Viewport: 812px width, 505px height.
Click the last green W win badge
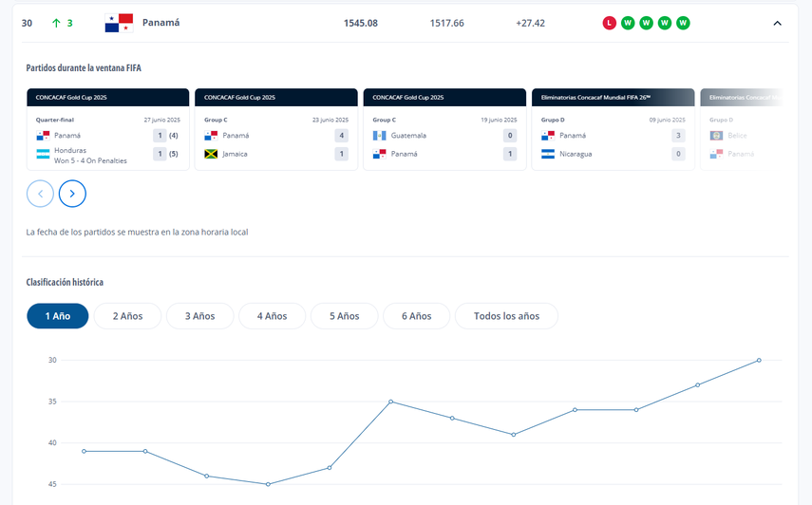click(x=683, y=23)
